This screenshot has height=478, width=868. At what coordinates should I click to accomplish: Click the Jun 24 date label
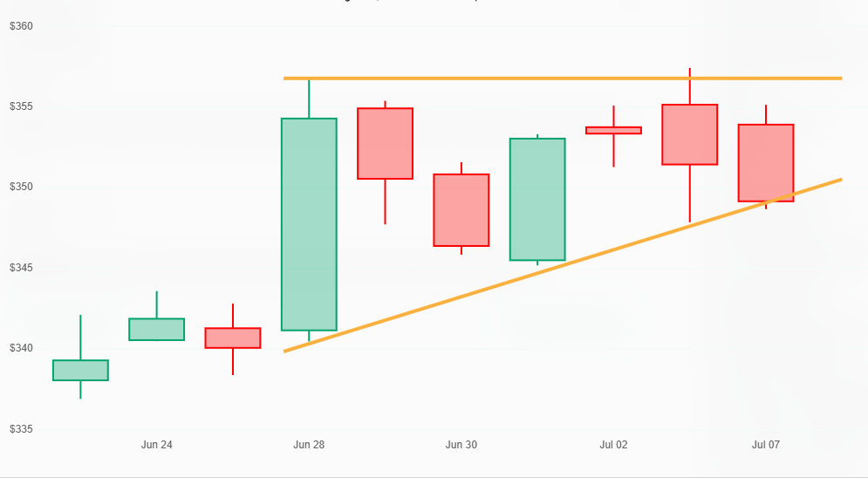pyautogui.click(x=157, y=445)
